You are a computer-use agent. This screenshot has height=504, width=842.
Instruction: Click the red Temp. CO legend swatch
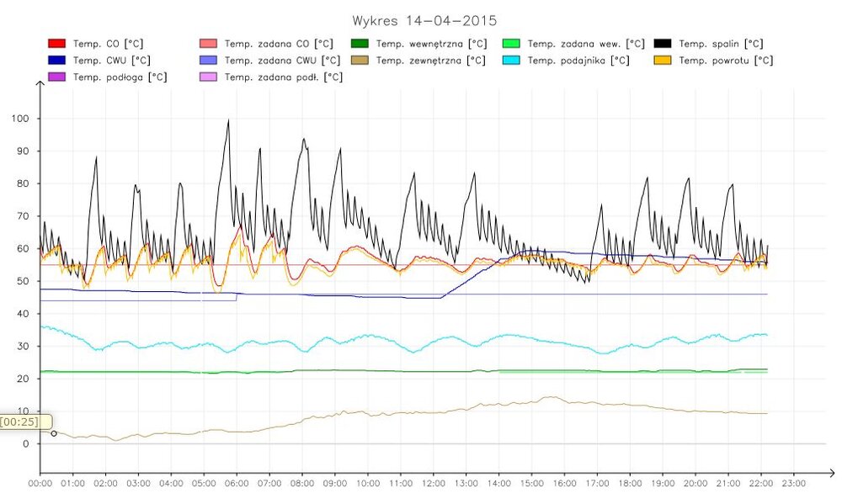[56, 44]
